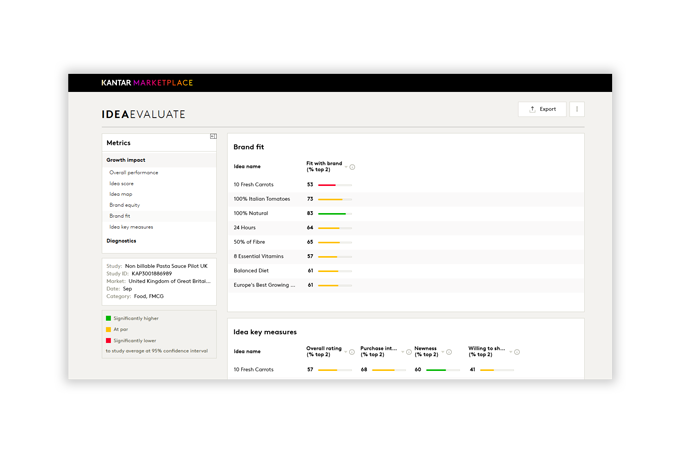Click market 'United Kingdom of Great Britai...'

pos(169,281)
